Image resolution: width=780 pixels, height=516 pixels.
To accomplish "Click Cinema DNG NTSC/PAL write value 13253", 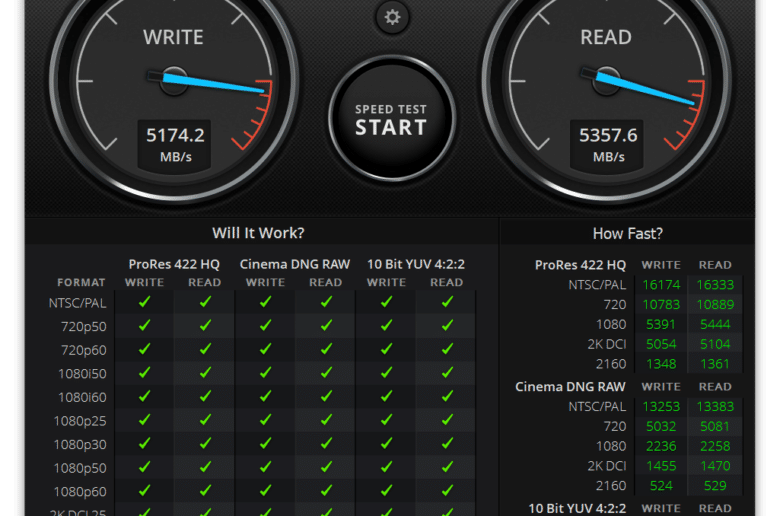I will click(661, 407).
